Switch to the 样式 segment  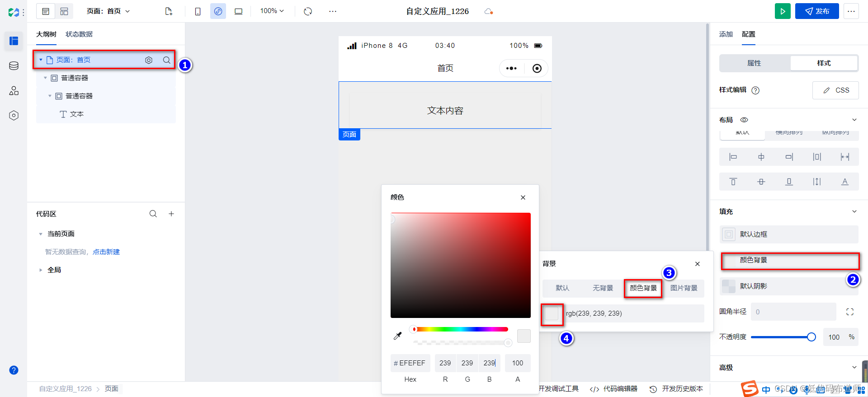(824, 63)
